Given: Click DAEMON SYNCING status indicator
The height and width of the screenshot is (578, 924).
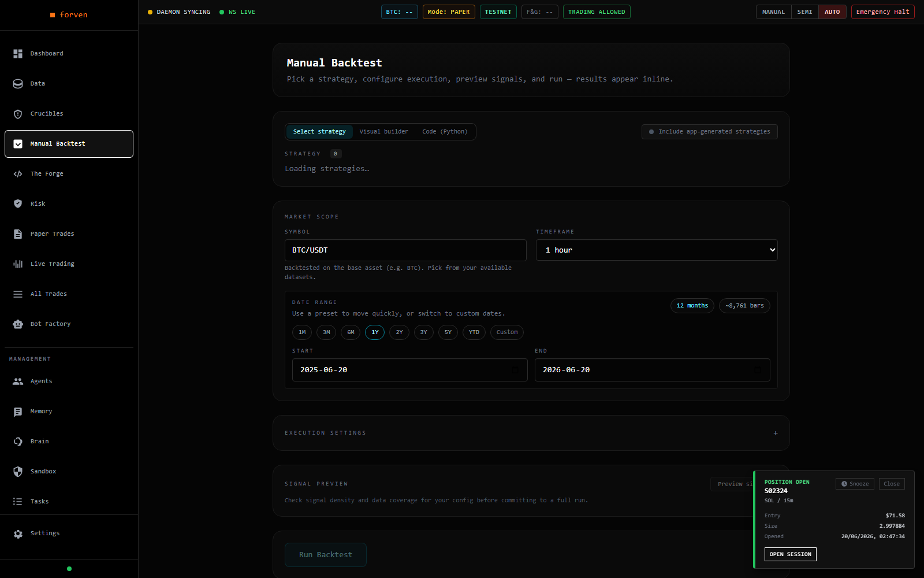Looking at the screenshot, I should click(179, 12).
